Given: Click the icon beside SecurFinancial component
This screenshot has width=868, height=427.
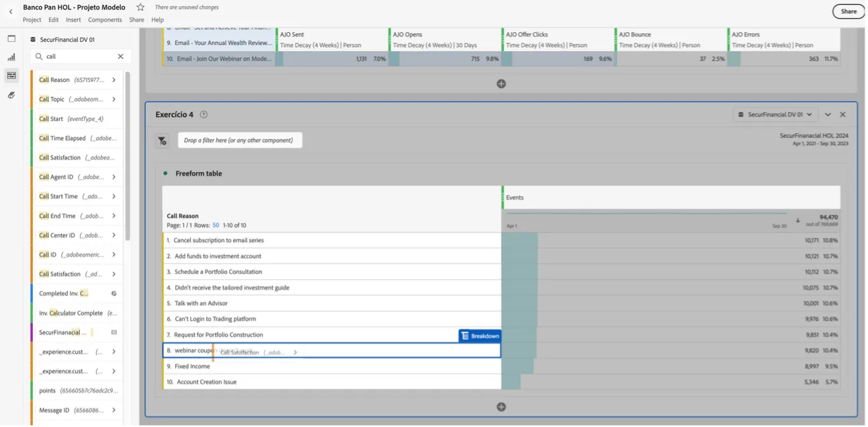Looking at the screenshot, I should pyautogui.click(x=114, y=332).
